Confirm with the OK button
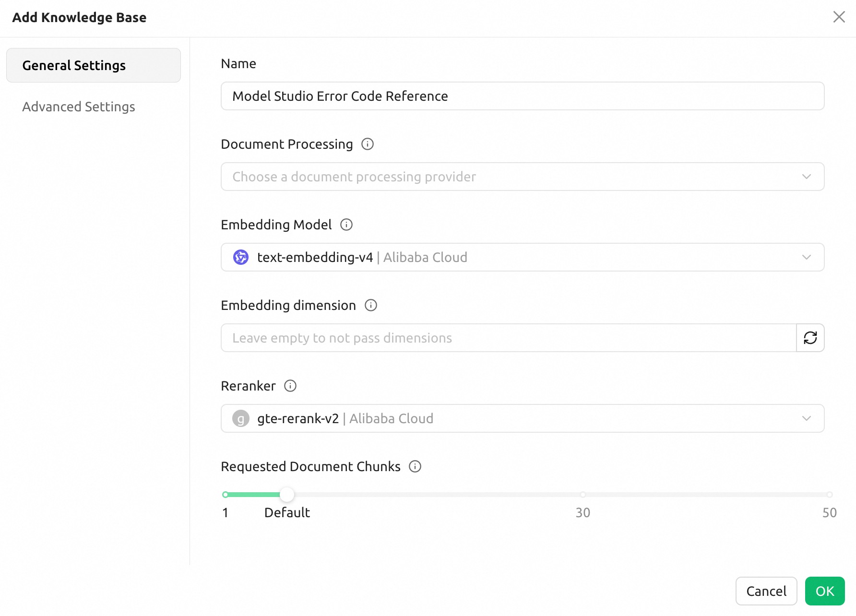This screenshot has height=616, width=856. point(825,591)
